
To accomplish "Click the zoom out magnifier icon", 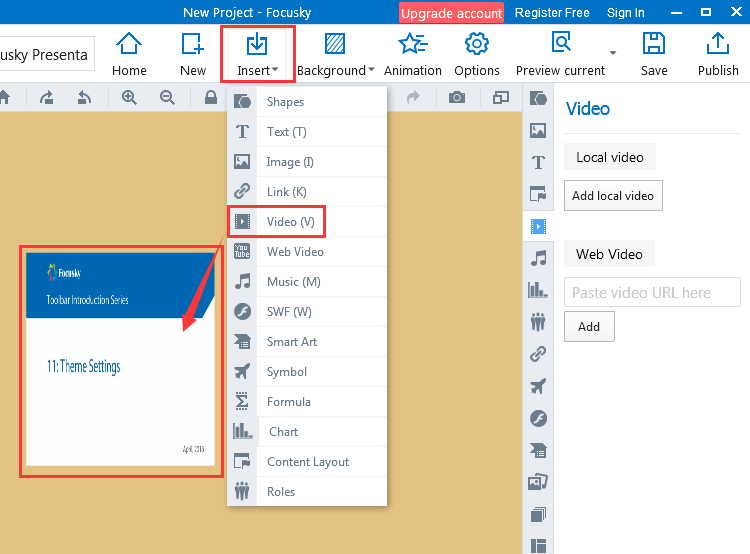I will coord(167,98).
